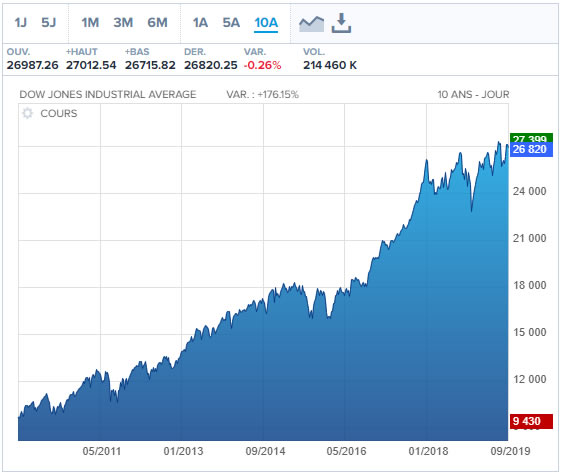Click the red 9 430 low marker
563x474 pixels.
coord(531,421)
